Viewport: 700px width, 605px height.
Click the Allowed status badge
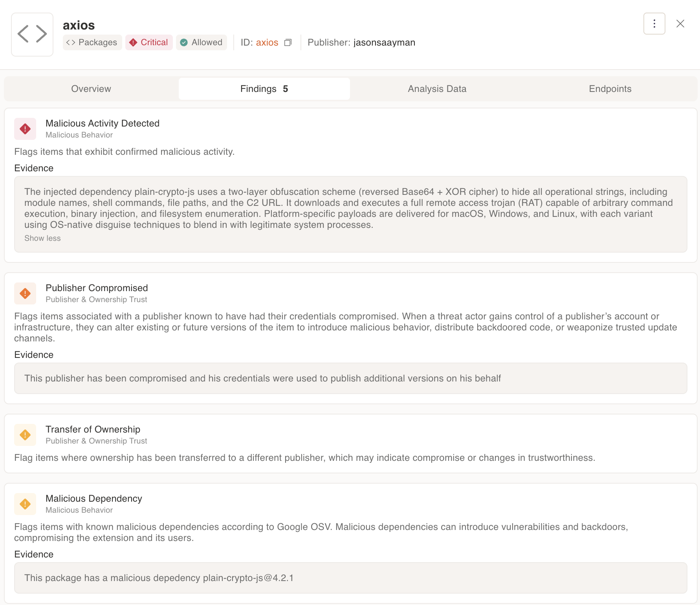pyautogui.click(x=202, y=42)
